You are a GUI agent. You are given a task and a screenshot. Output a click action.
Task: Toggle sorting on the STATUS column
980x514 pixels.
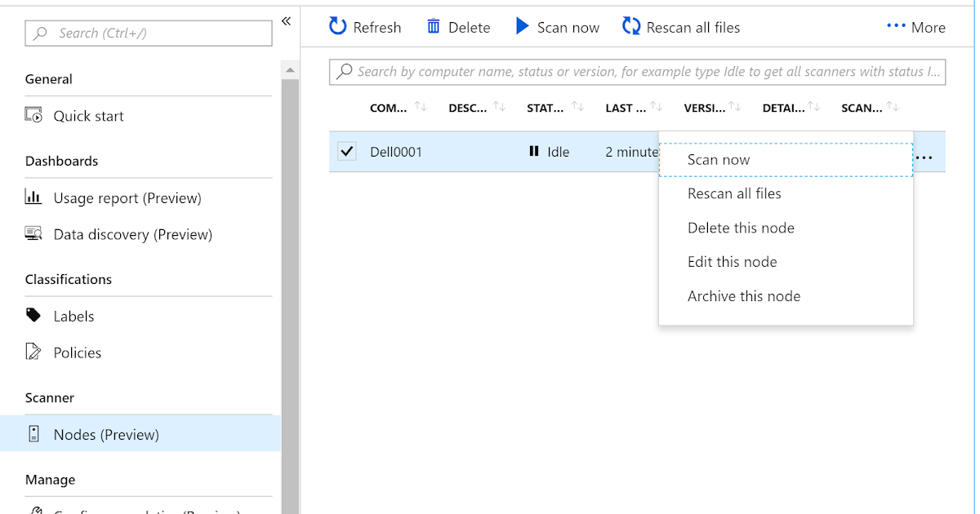pos(577,106)
